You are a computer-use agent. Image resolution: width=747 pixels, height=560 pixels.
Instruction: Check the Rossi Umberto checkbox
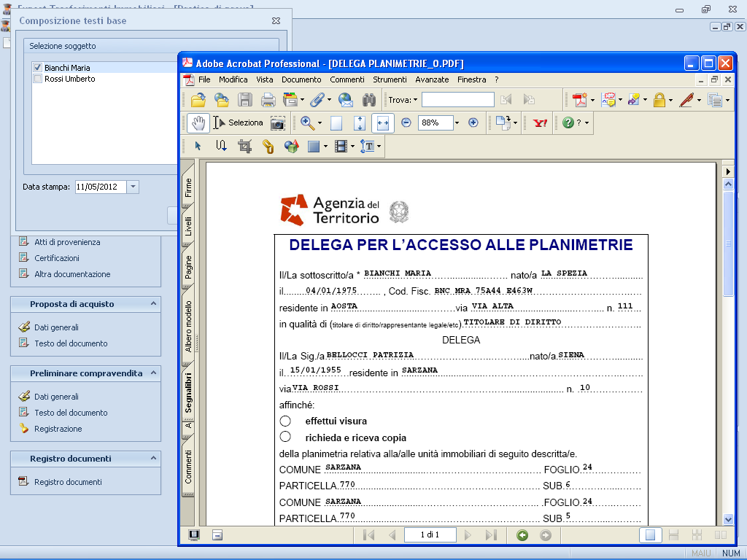[x=37, y=79]
